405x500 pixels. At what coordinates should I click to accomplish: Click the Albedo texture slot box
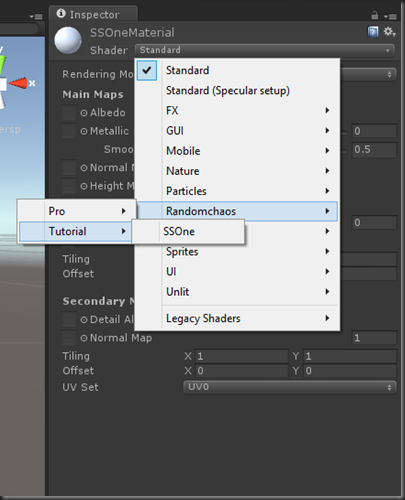click(x=69, y=113)
